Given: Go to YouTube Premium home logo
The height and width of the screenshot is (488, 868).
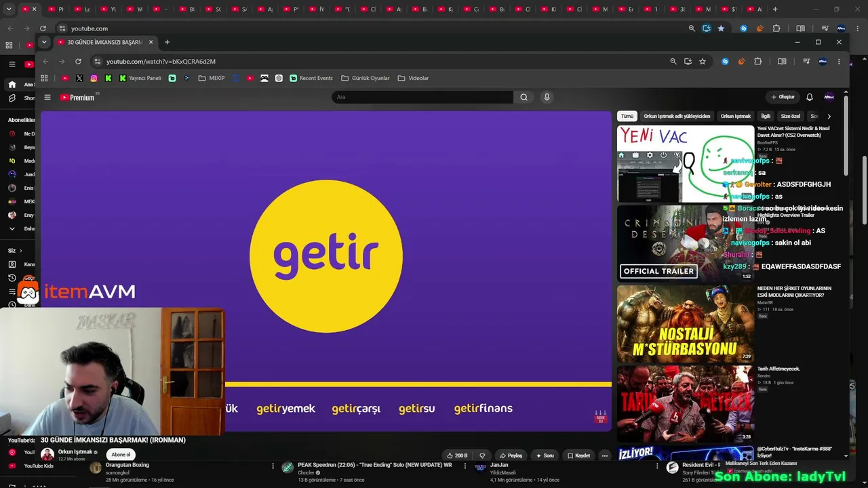Looking at the screenshot, I should tap(79, 98).
